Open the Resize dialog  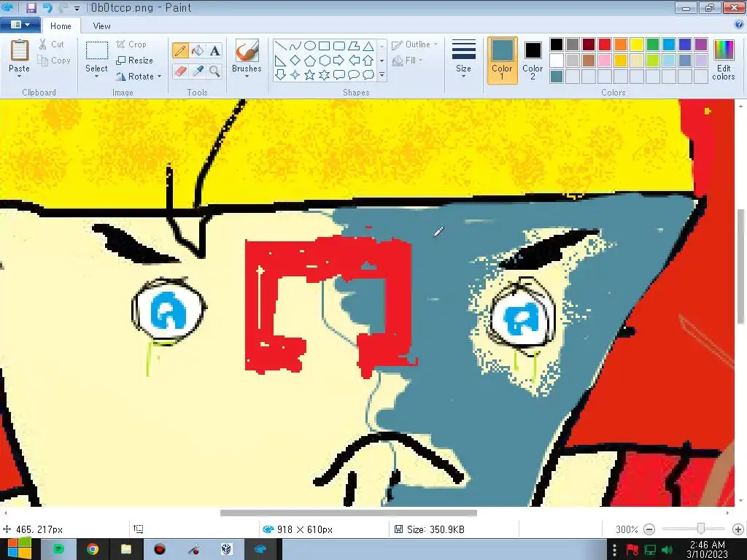point(135,61)
